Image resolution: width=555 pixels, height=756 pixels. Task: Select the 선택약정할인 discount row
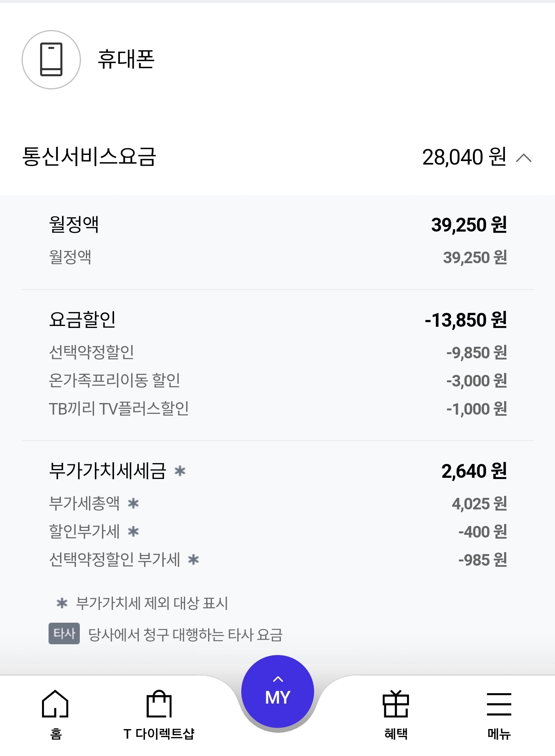[91, 352]
